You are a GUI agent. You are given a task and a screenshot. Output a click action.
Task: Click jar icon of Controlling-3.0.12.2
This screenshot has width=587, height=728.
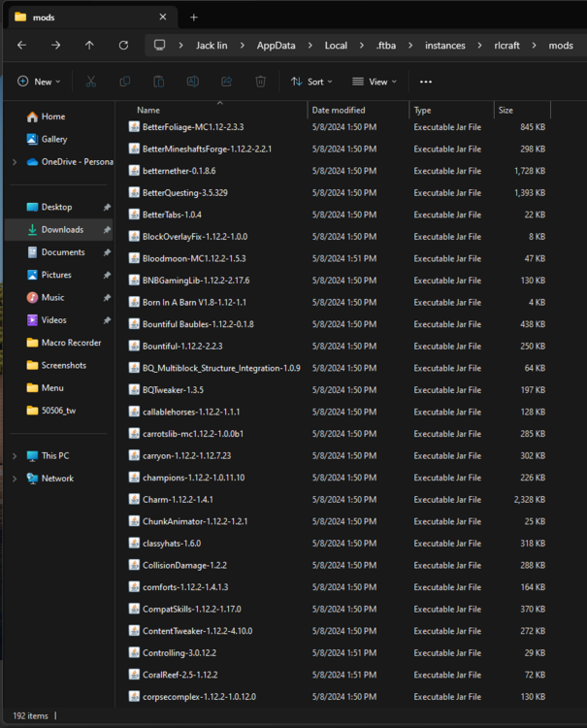pyautogui.click(x=134, y=653)
